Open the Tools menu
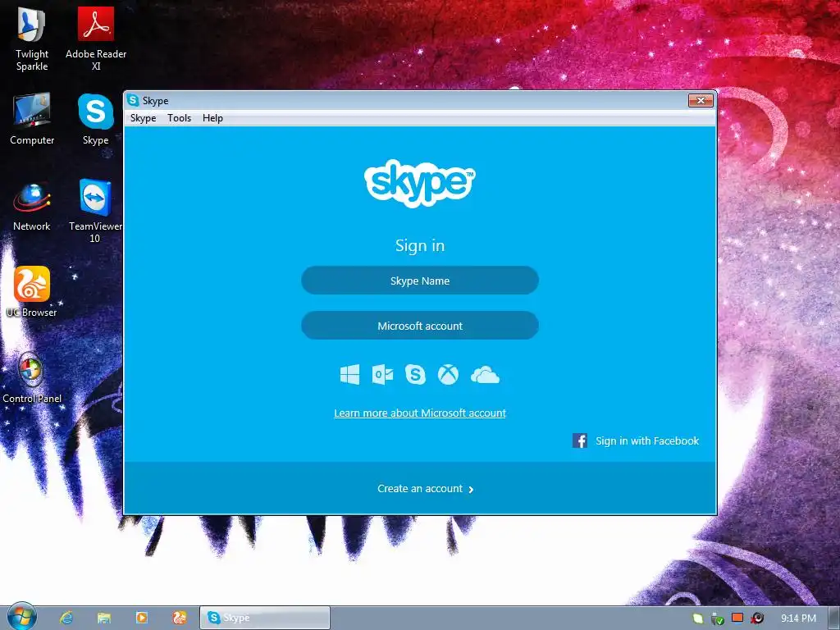 point(179,118)
